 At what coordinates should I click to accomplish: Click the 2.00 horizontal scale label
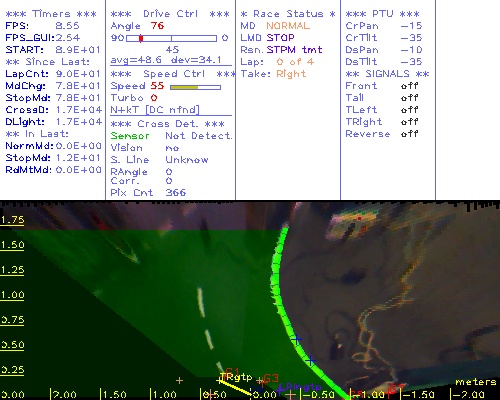[64, 395]
